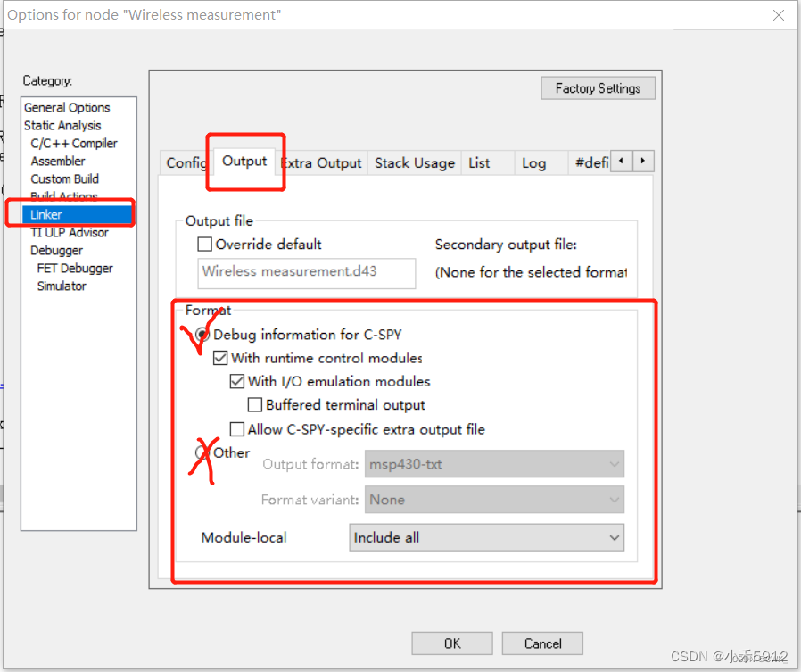Click the Factory Settings button

(598, 87)
